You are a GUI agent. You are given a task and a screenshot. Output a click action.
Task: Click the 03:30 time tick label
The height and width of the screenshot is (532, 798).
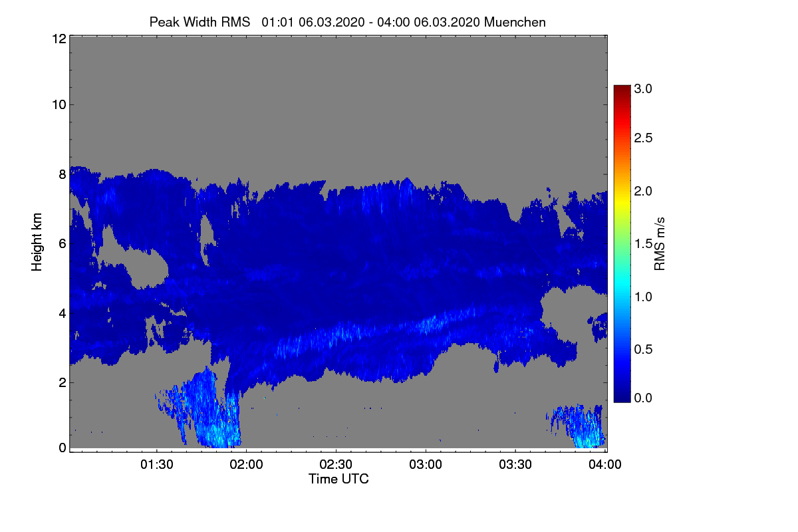point(515,465)
